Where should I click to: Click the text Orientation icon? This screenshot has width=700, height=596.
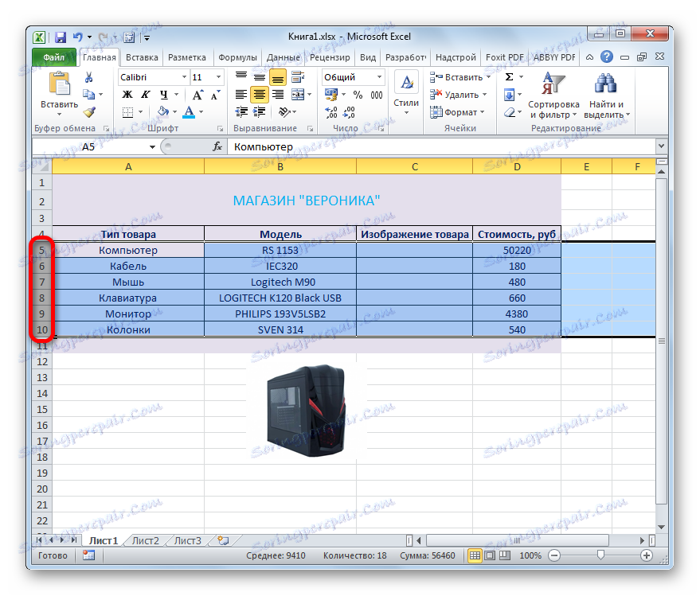pyautogui.click(x=284, y=111)
